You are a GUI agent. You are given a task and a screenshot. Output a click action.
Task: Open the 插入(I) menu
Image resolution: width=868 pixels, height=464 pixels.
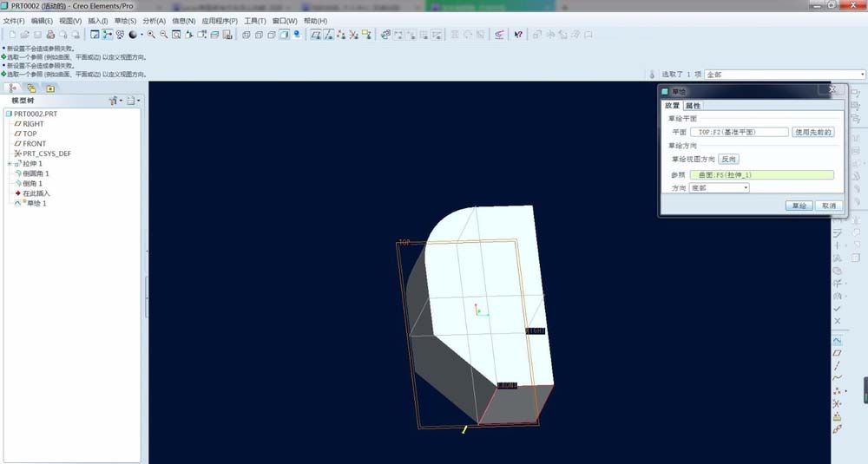[x=98, y=21]
